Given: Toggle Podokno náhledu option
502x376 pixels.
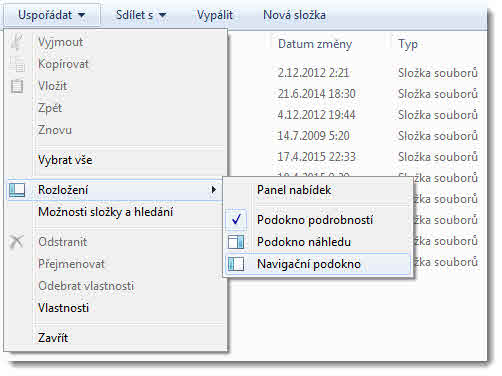Looking at the screenshot, I should tap(304, 242).
